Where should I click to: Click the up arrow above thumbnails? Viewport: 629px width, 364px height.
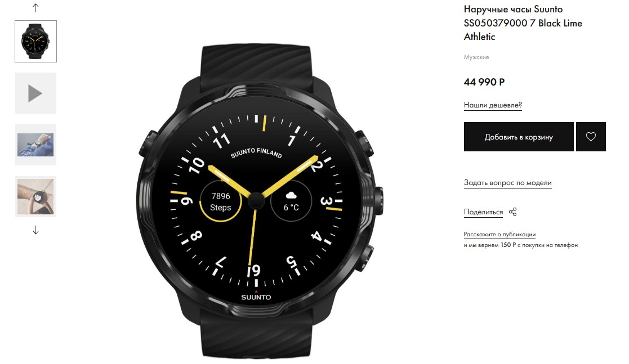[x=35, y=8]
